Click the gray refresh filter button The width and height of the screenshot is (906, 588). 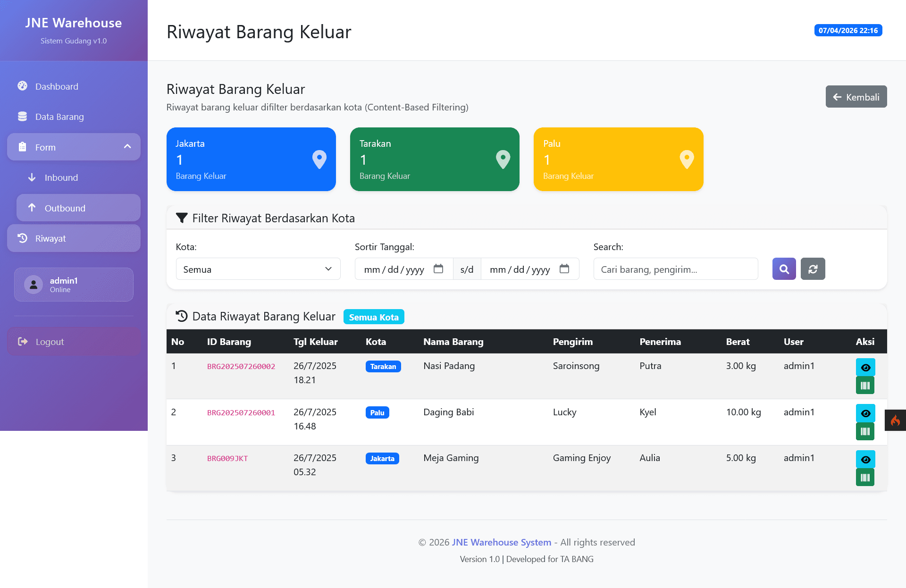pyautogui.click(x=813, y=269)
